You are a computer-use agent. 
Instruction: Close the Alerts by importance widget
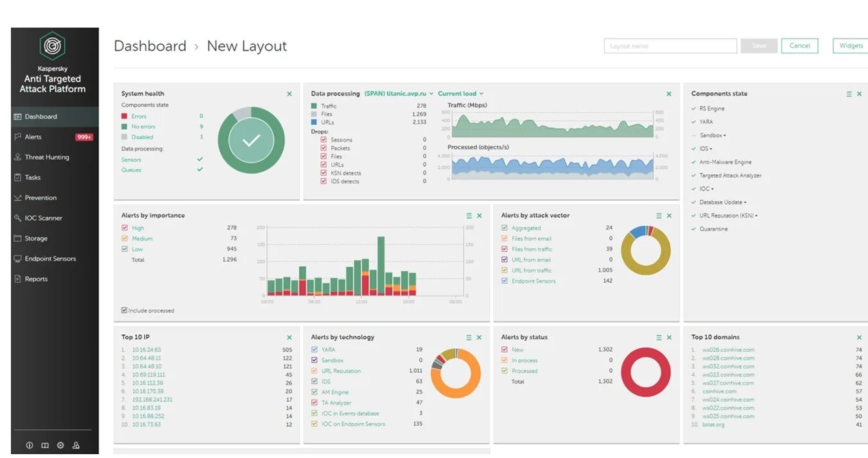click(x=479, y=216)
